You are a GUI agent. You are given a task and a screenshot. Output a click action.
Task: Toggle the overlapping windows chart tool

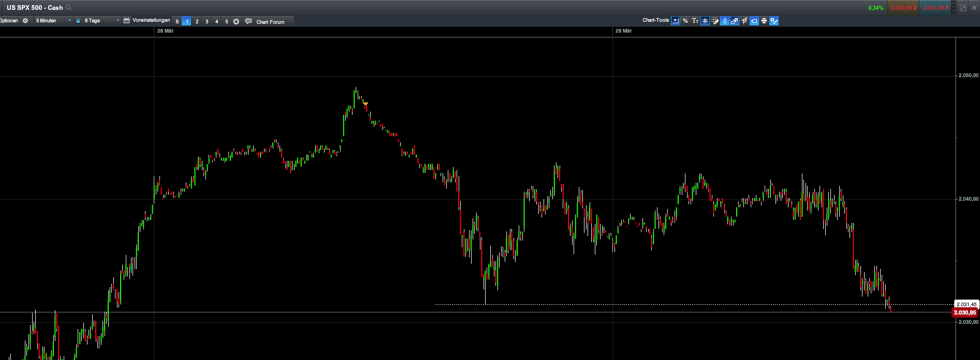click(x=734, y=21)
